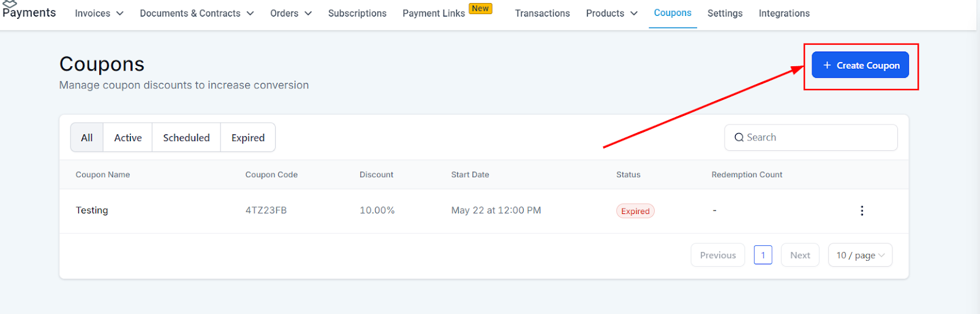Open the Orders dropdown menu
The image size is (980, 314).
[291, 13]
